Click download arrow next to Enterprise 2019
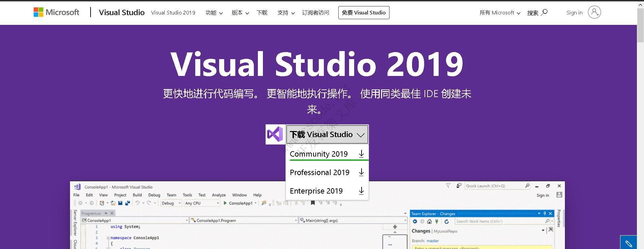Viewport: 644px width, 249px height. (361, 191)
